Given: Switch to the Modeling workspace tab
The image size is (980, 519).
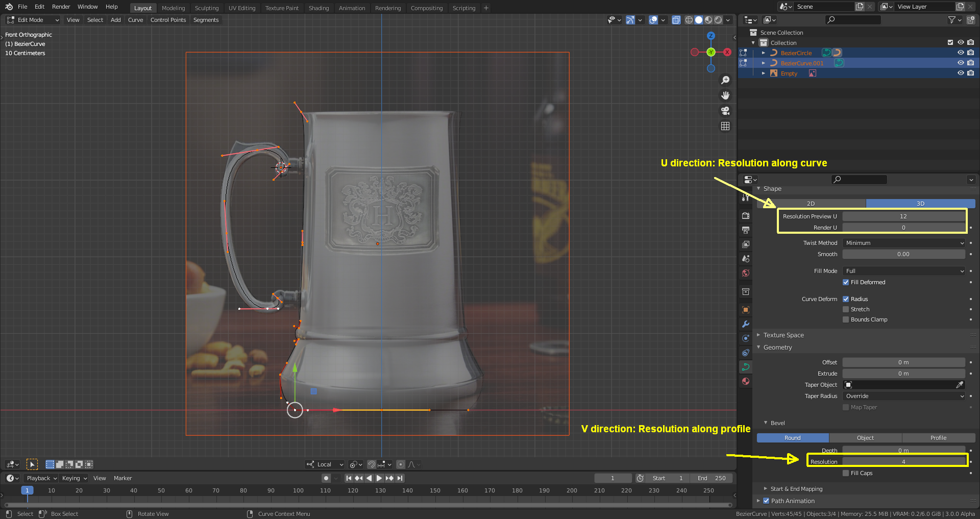Looking at the screenshot, I should coord(174,8).
